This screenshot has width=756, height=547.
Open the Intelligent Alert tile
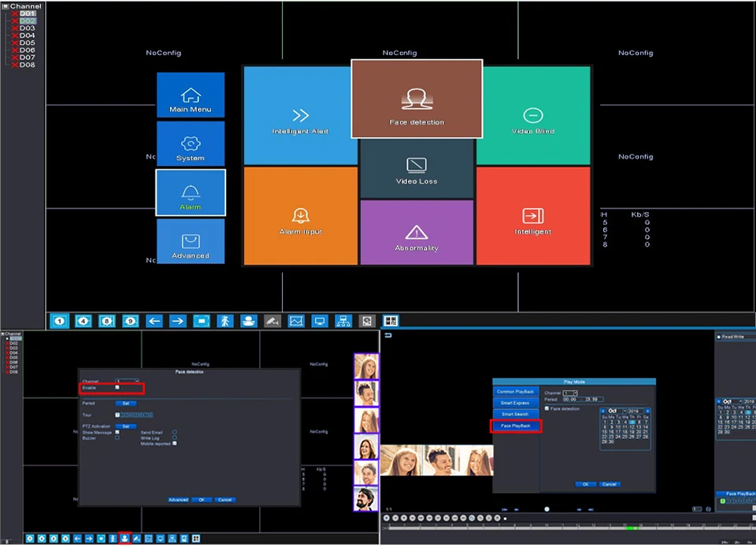pyautogui.click(x=300, y=116)
